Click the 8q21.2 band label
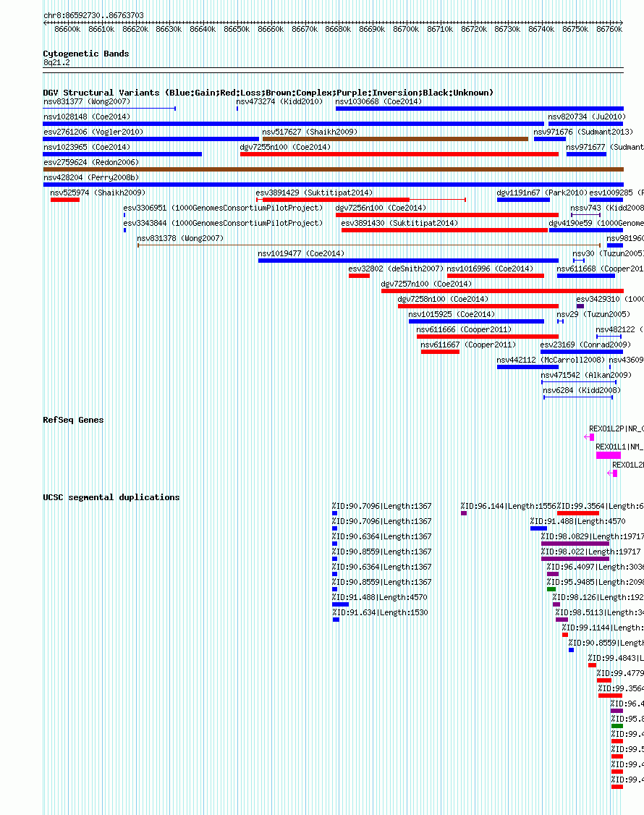The width and height of the screenshot is (644, 815). click(x=56, y=62)
